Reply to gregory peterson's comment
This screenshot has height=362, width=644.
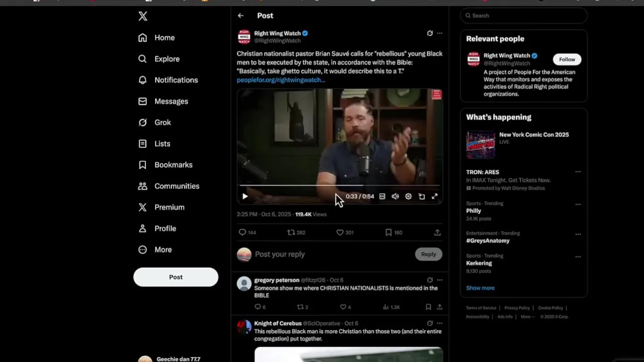tap(258, 307)
